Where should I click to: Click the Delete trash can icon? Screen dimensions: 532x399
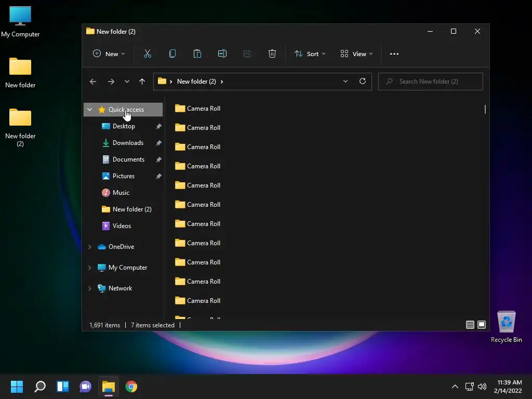tap(272, 54)
